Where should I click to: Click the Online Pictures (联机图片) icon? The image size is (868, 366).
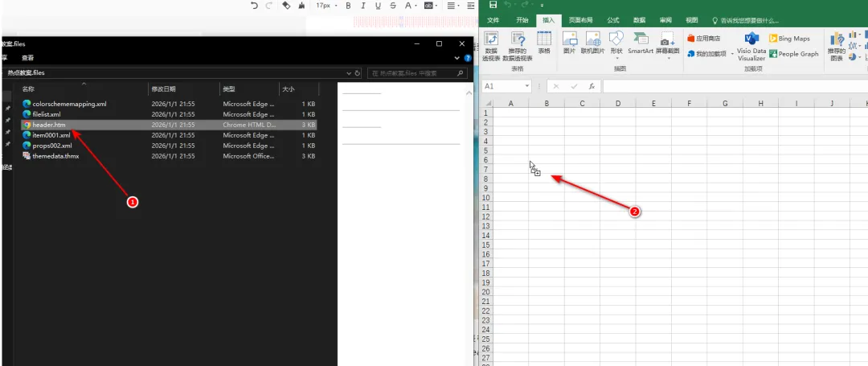(593, 43)
